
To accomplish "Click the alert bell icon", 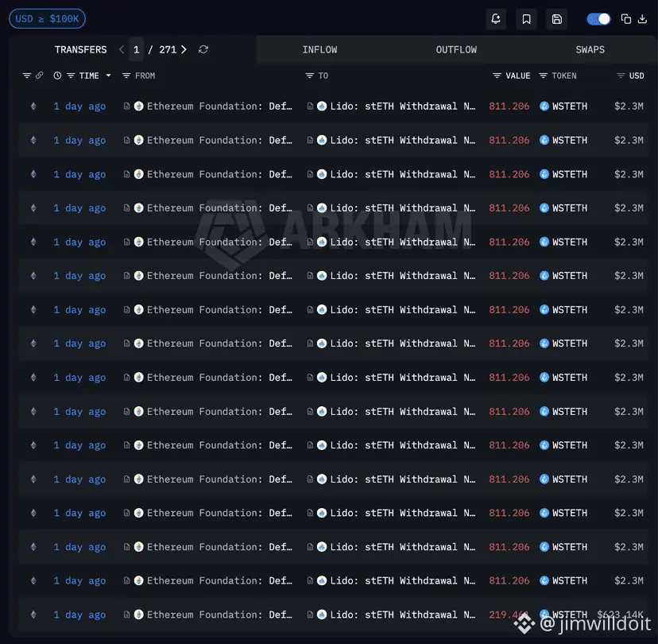I will pos(496,19).
